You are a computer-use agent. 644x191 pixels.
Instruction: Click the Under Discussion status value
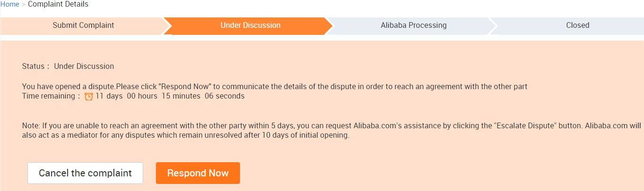pos(84,66)
